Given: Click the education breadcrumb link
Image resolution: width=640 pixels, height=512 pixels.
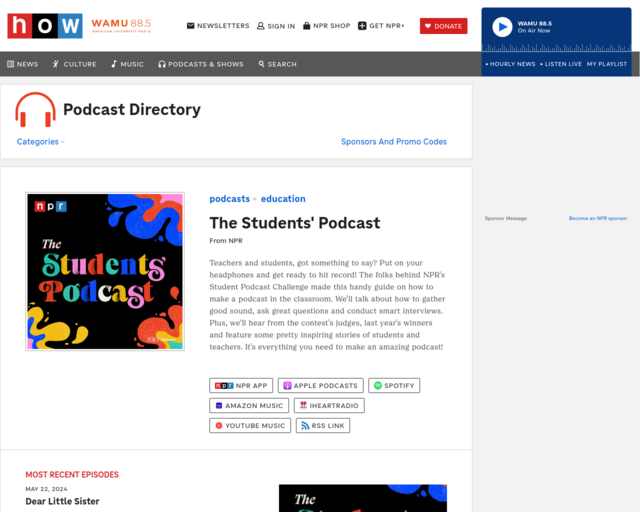Looking at the screenshot, I should (283, 199).
